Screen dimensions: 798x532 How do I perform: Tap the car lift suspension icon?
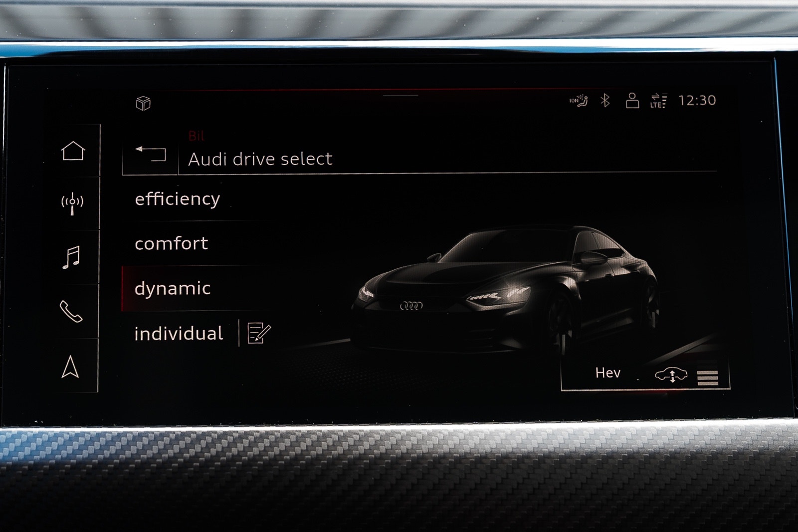671,375
